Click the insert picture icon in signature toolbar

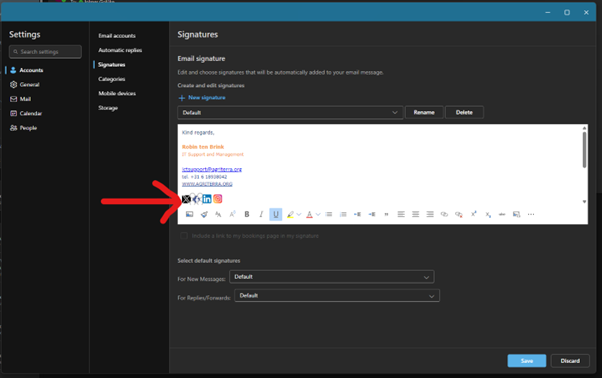click(x=189, y=214)
